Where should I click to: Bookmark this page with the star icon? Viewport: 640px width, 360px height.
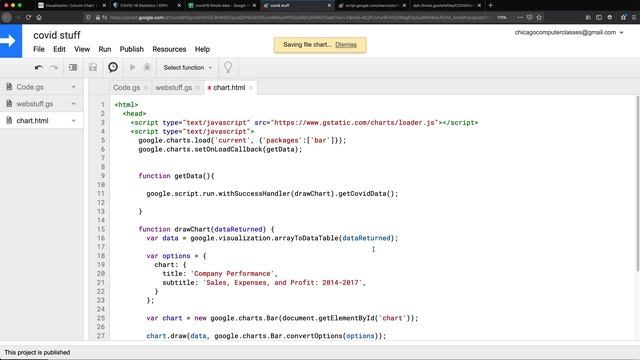coord(539,18)
